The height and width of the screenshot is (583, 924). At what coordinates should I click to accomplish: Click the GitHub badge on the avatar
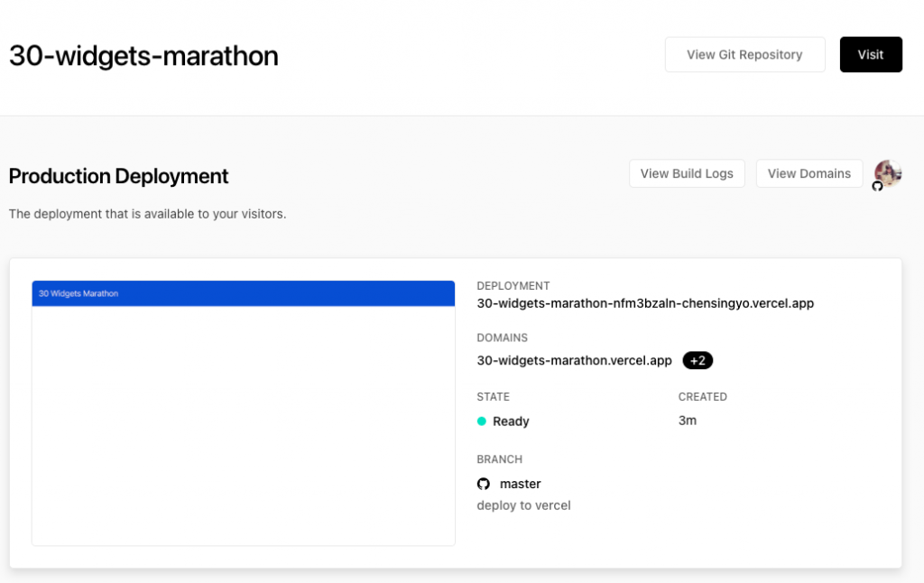point(877,186)
